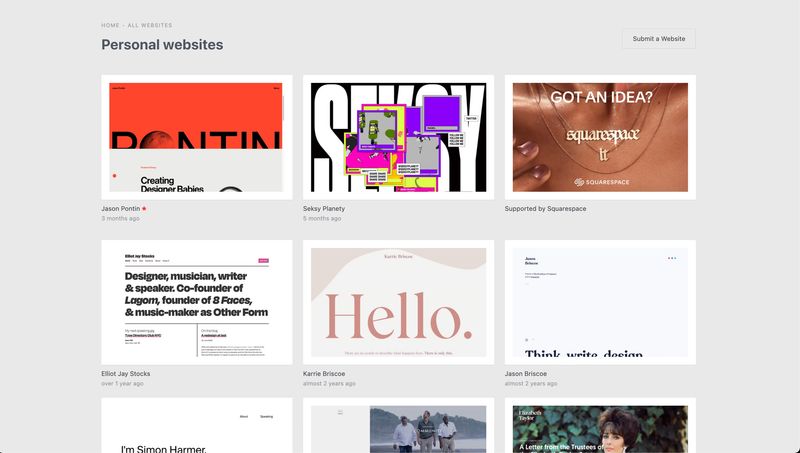Viewport: 800px width, 453px height.
Task: Open the Jason Pontin website thumbnail
Action: [x=196, y=137]
